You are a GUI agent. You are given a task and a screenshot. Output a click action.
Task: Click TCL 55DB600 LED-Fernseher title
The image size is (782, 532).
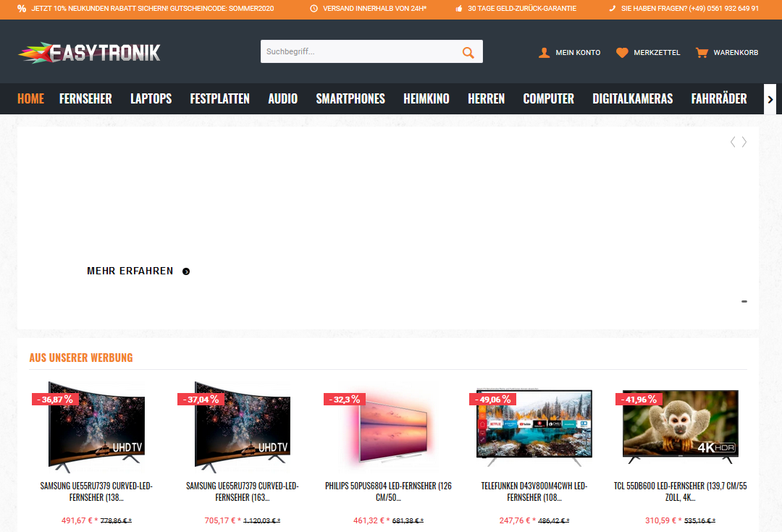tap(680, 491)
